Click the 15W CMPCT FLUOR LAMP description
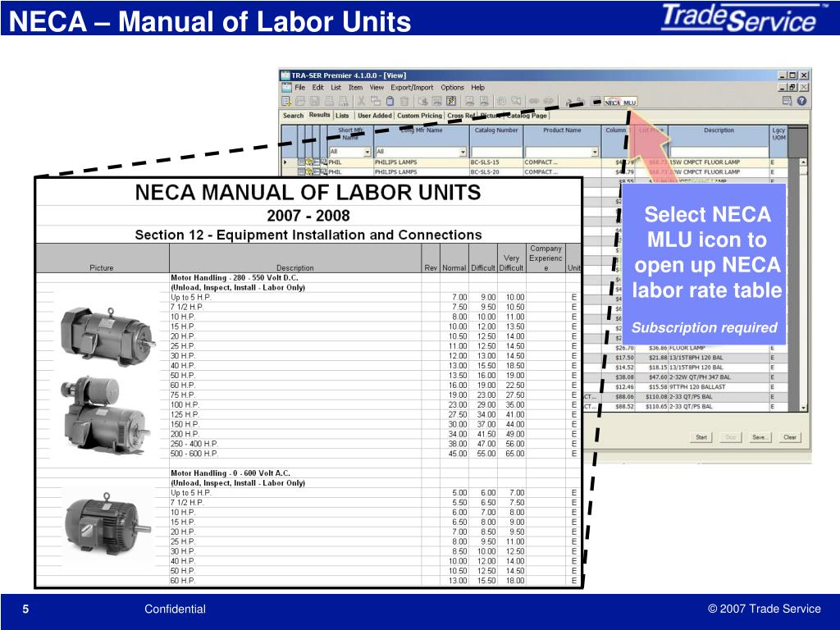 click(x=705, y=162)
